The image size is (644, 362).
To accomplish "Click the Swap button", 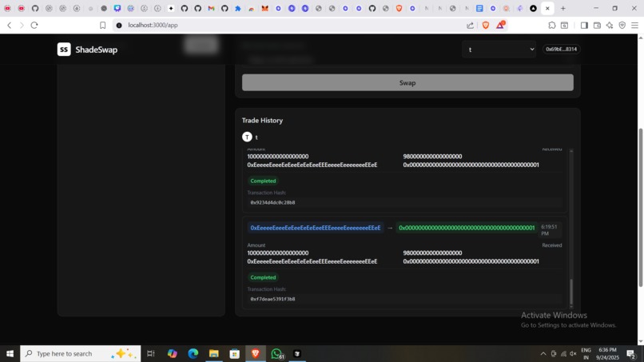I will [x=407, y=82].
